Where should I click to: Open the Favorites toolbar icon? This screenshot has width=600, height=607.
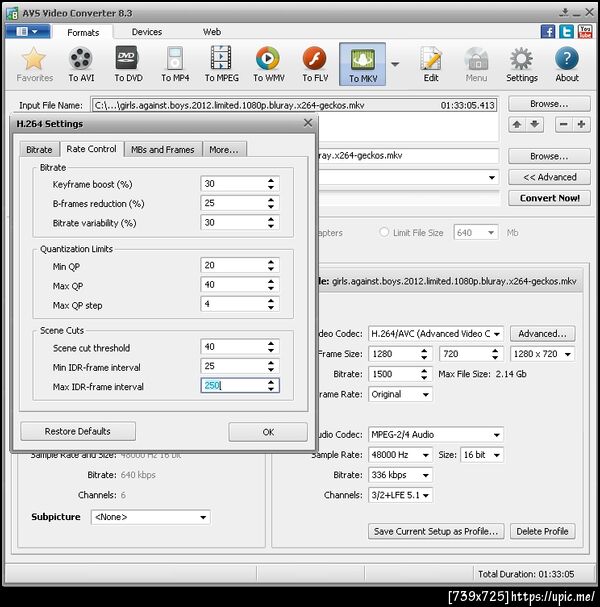(x=34, y=64)
